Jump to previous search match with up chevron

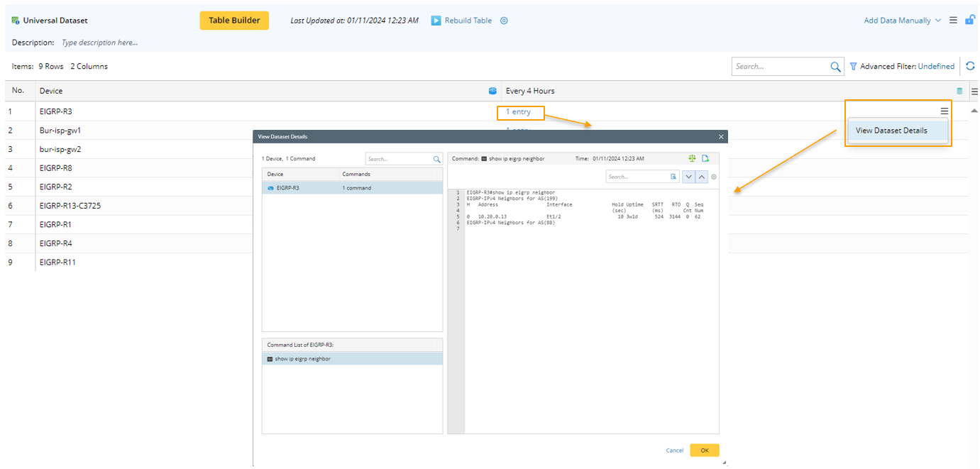coord(701,177)
